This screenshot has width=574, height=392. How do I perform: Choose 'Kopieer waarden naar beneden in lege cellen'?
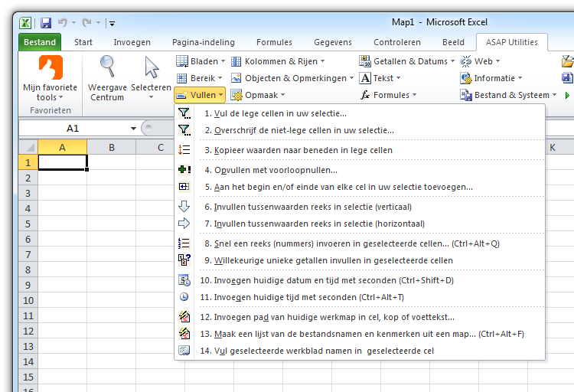pos(360,150)
